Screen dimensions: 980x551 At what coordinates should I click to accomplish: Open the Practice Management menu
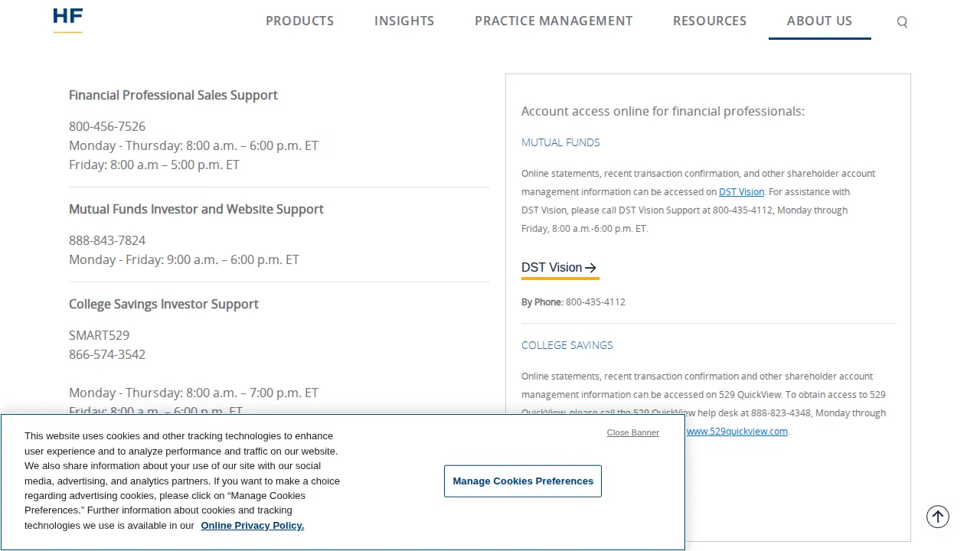click(554, 21)
